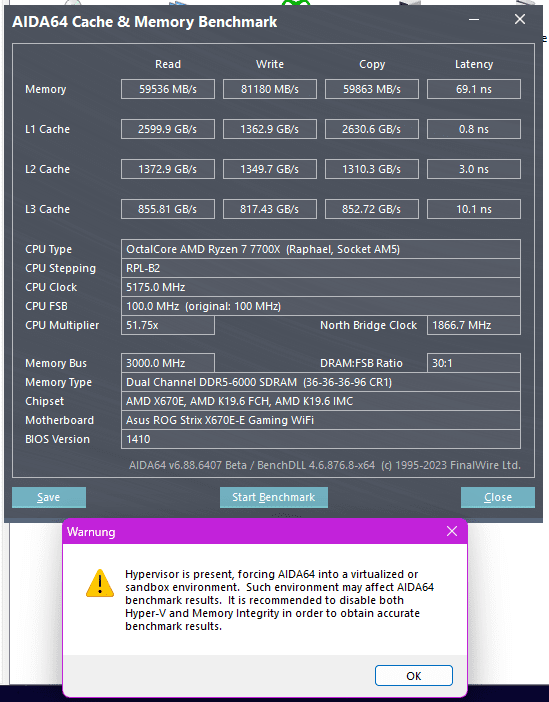Select Memory Write value 81180 MB/s

coord(270,89)
